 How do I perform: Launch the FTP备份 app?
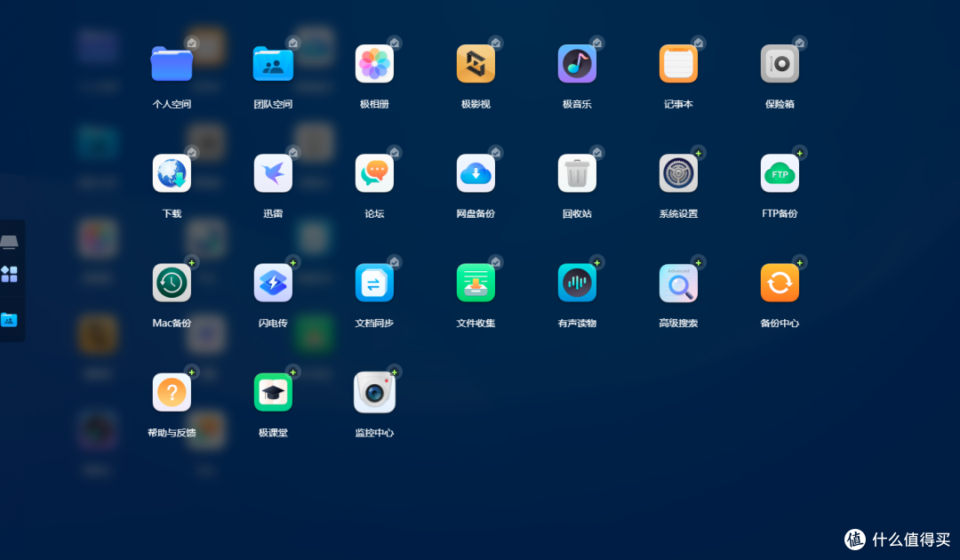pos(780,173)
